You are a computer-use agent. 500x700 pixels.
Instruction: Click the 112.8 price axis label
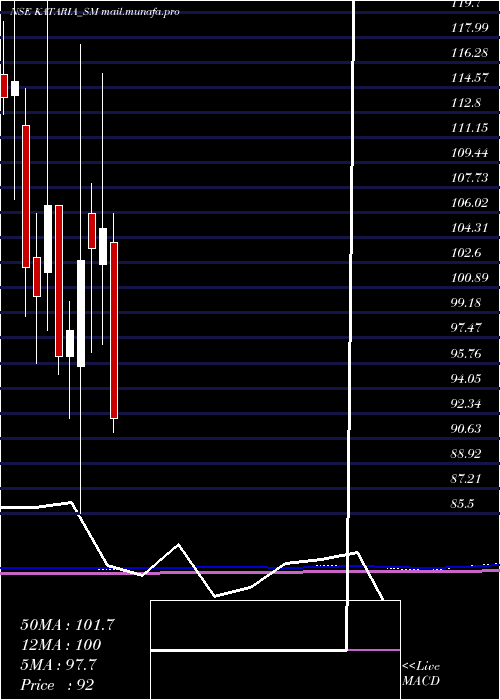click(466, 103)
